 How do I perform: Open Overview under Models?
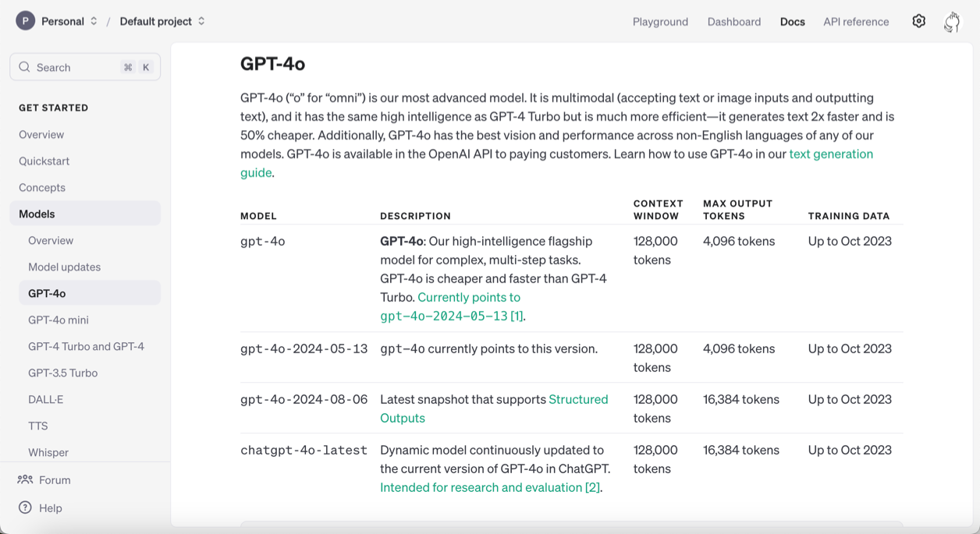pyautogui.click(x=51, y=240)
